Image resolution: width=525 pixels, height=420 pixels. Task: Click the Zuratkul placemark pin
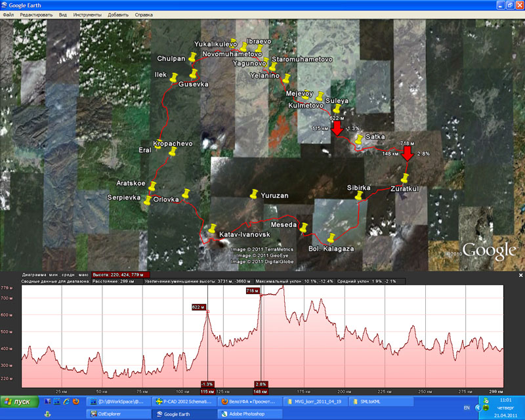tap(405, 178)
